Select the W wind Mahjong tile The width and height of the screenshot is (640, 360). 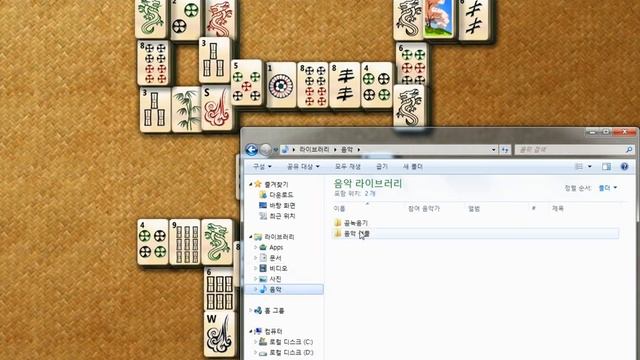click(x=220, y=333)
